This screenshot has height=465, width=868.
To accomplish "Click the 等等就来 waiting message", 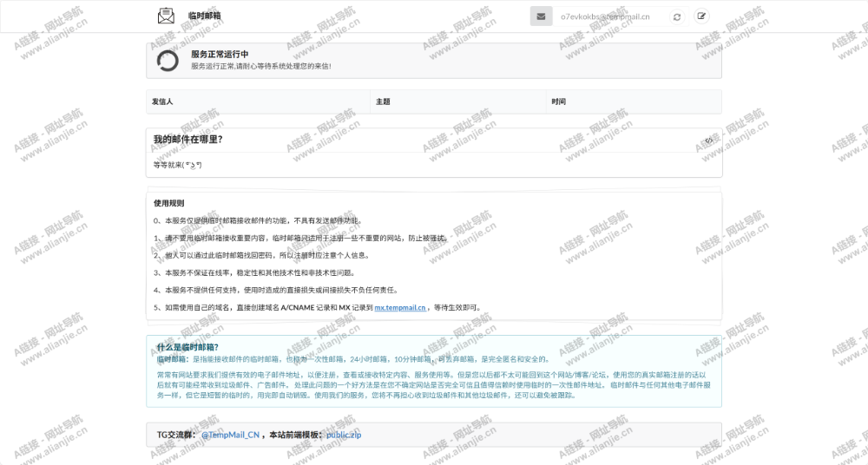I will point(177,165).
